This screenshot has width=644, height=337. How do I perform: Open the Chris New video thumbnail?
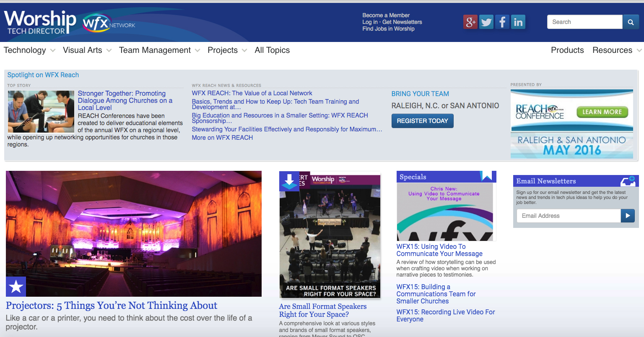click(445, 212)
